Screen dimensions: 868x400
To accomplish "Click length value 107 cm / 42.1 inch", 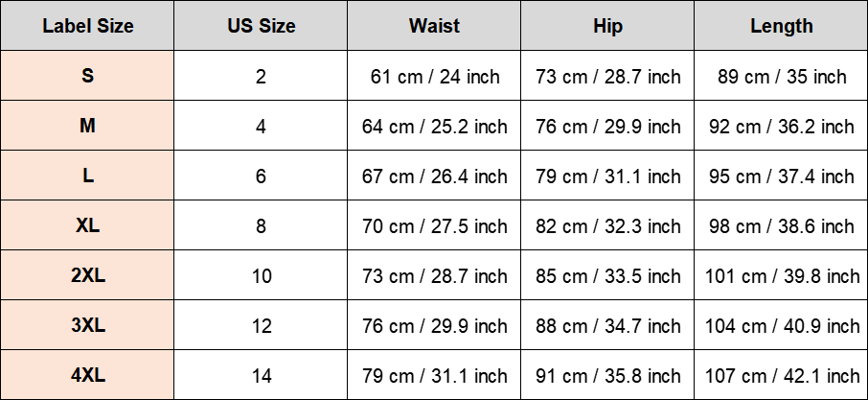I will (781, 374).
